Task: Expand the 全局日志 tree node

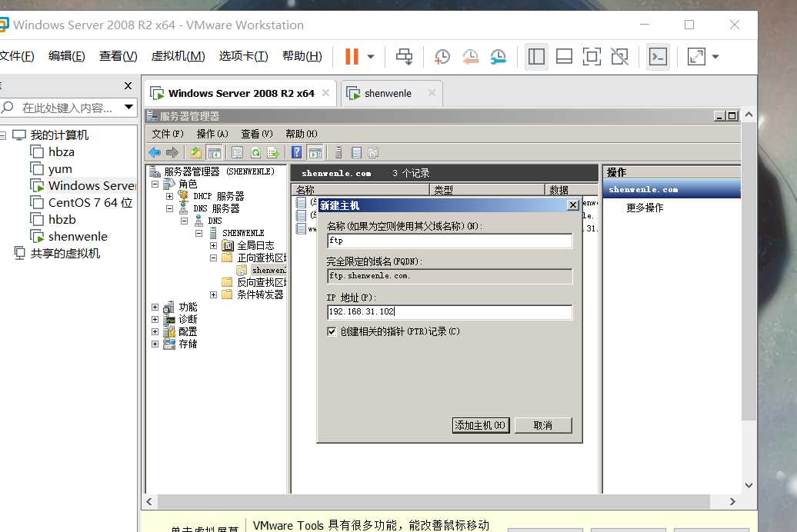Action: point(214,245)
